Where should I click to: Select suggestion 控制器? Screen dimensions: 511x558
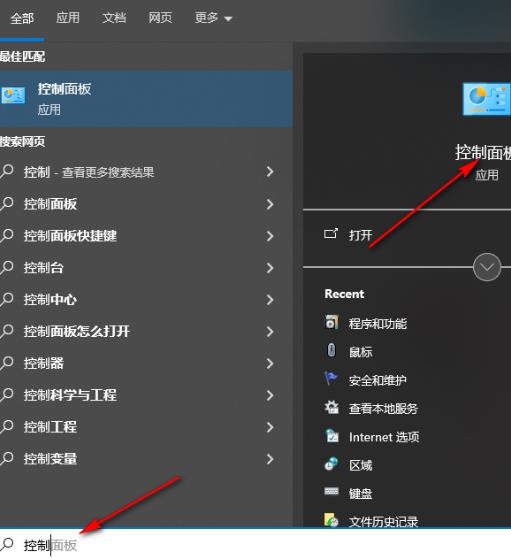[x=44, y=363]
